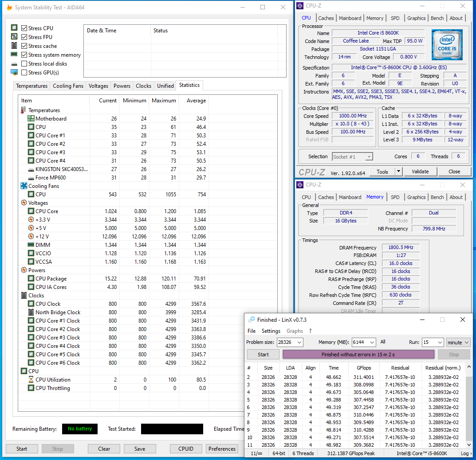The width and height of the screenshot is (476, 460).
Task: Open Caches tab in top CPU-Z window
Action: coord(326,18)
